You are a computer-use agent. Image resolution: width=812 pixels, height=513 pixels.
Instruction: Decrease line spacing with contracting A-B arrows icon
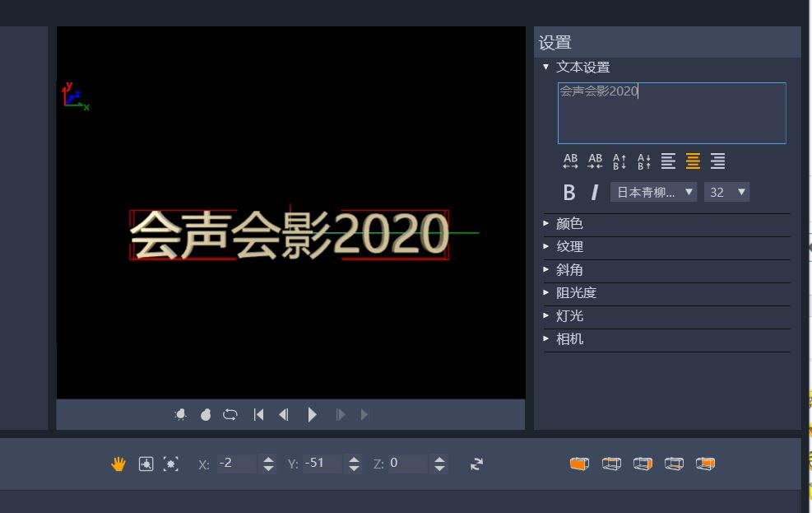[643, 161]
